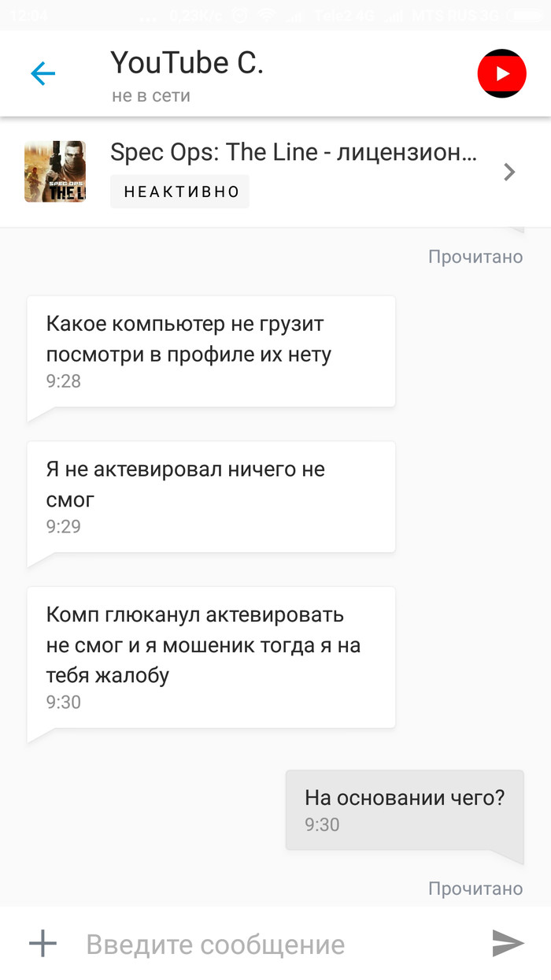Select the message starting with Какое компьютер
This screenshot has width=551, height=980.
[x=210, y=351]
